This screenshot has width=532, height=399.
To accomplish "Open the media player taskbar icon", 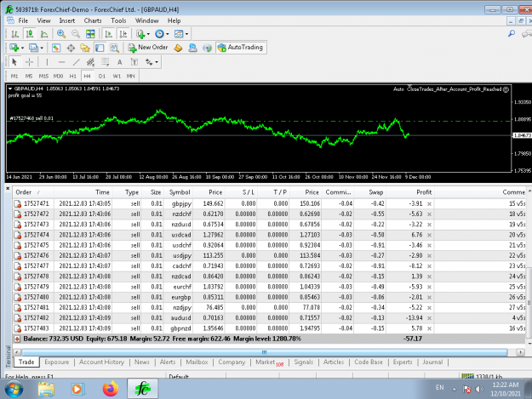I will click(x=77, y=389).
